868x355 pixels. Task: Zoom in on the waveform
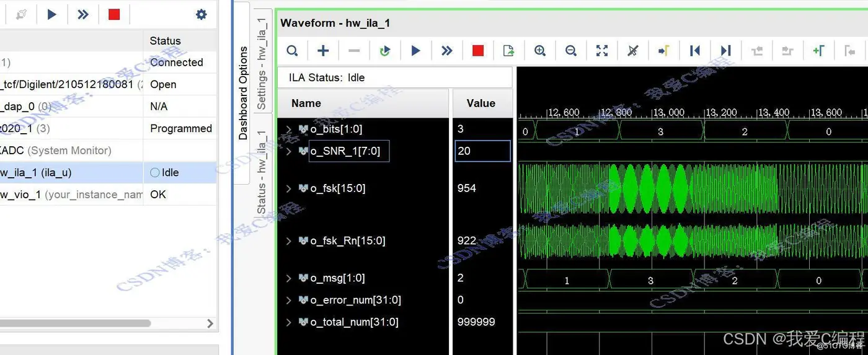click(540, 51)
